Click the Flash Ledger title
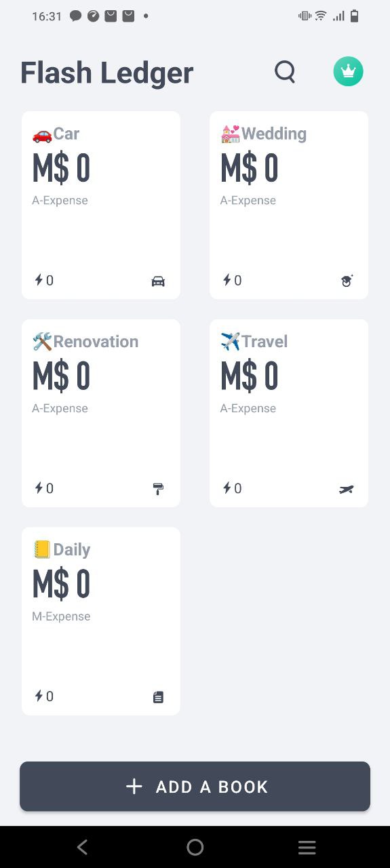The image size is (390, 868). (106, 73)
